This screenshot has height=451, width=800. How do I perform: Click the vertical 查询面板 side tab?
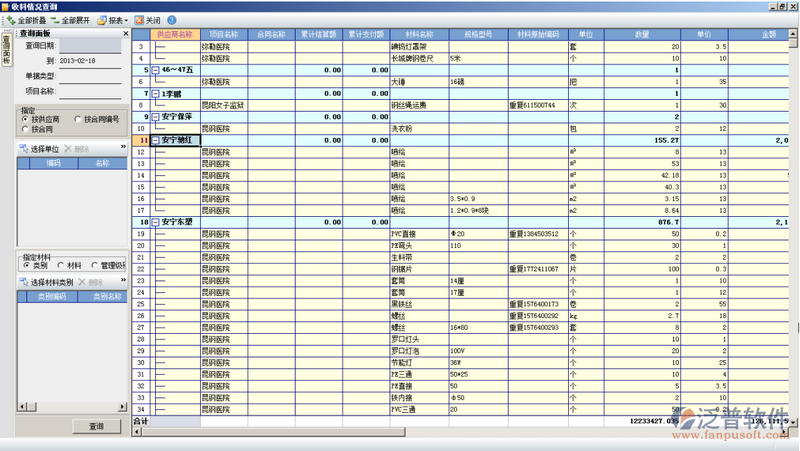point(6,48)
